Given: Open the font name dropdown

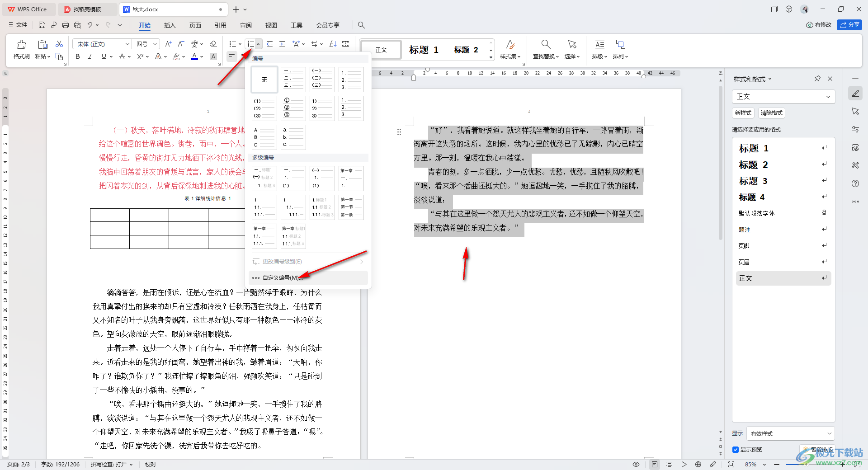Looking at the screenshot, I should tap(127, 44).
